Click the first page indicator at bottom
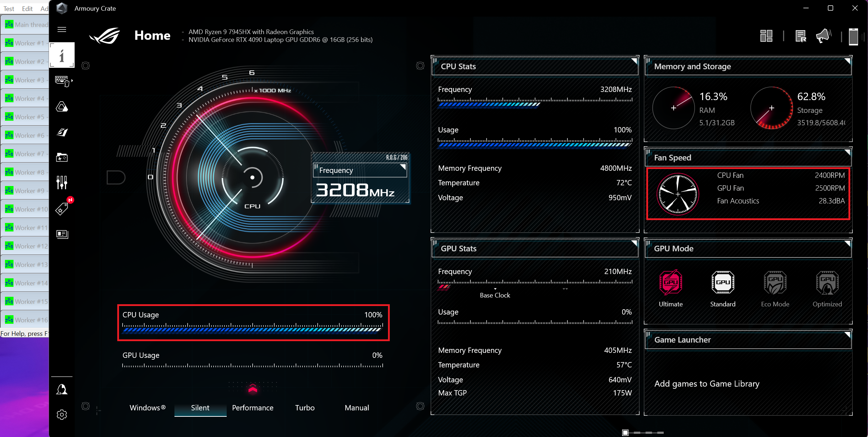The width and height of the screenshot is (868, 437). point(625,432)
